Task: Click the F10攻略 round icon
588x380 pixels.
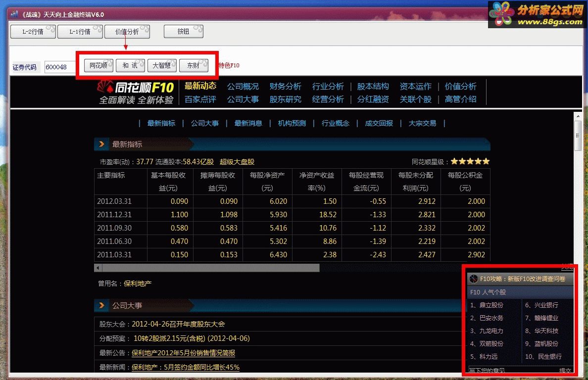Action: click(474, 279)
